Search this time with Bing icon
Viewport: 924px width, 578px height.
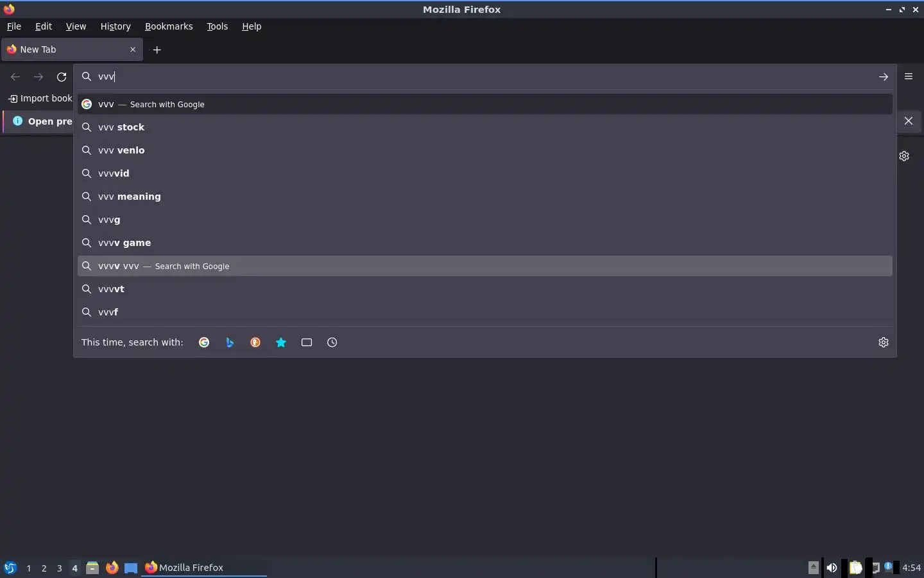point(230,342)
